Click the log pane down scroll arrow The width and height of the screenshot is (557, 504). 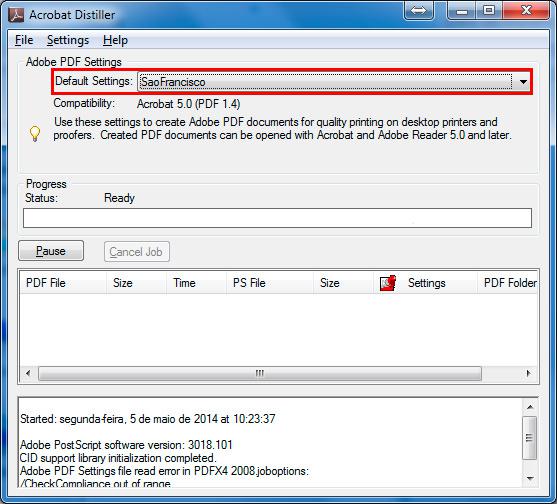coord(530,478)
